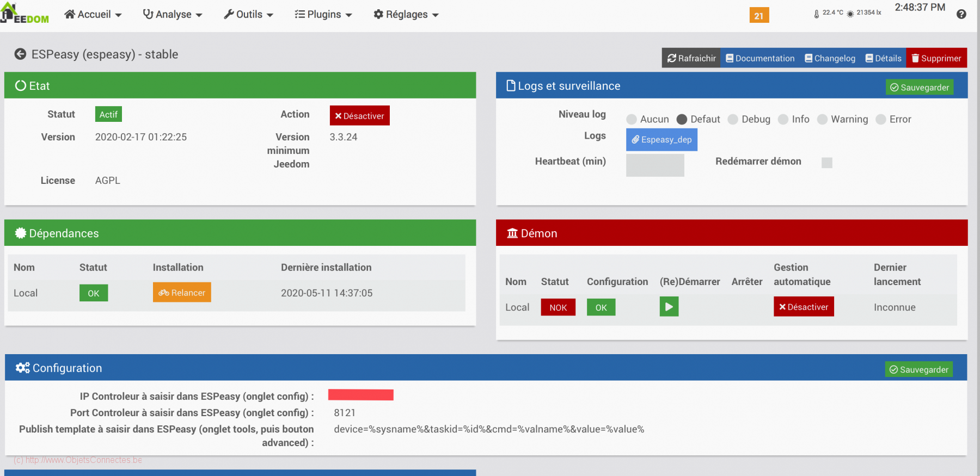Click the orange 21 notification badge
This screenshot has height=476, width=980.
pyautogui.click(x=759, y=15)
